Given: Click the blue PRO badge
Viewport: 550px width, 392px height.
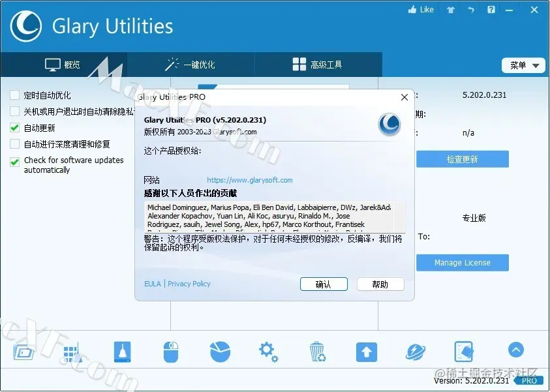Looking at the screenshot, I should pos(529,381).
